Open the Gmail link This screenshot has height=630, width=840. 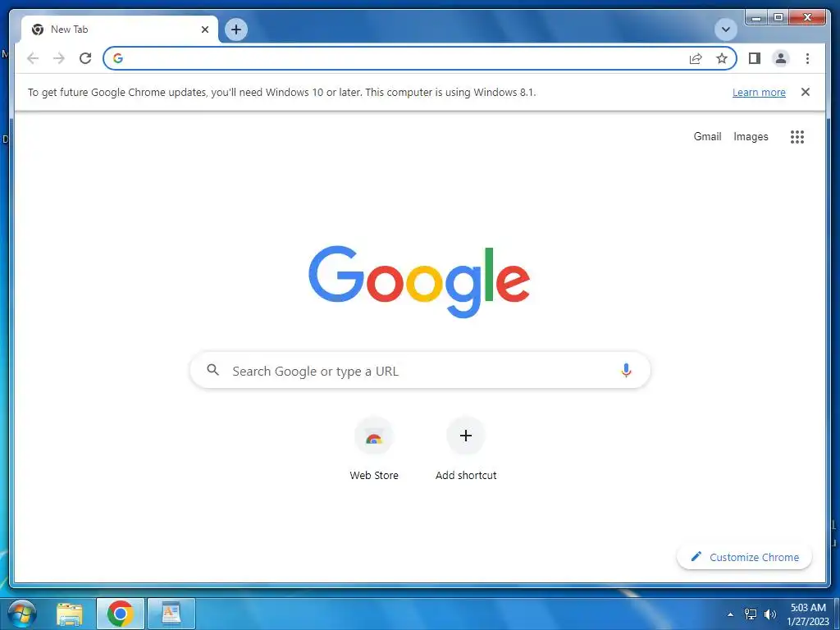pyautogui.click(x=707, y=137)
